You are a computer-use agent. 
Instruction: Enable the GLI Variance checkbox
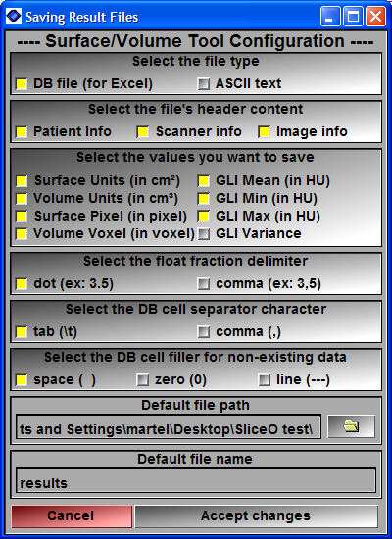[x=204, y=234]
